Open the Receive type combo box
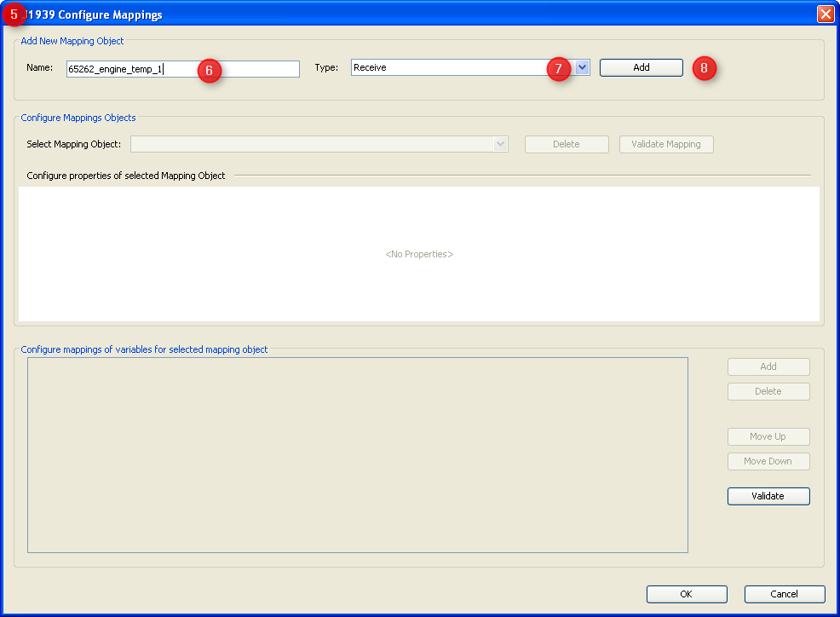The height and width of the screenshot is (617, 840). [x=460, y=66]
